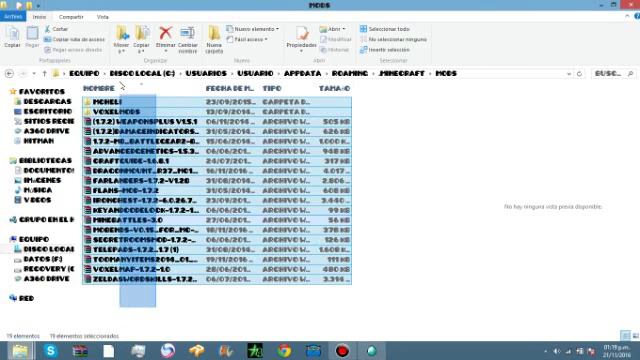Click Copiar ruta de acceso

coord(74,40)
